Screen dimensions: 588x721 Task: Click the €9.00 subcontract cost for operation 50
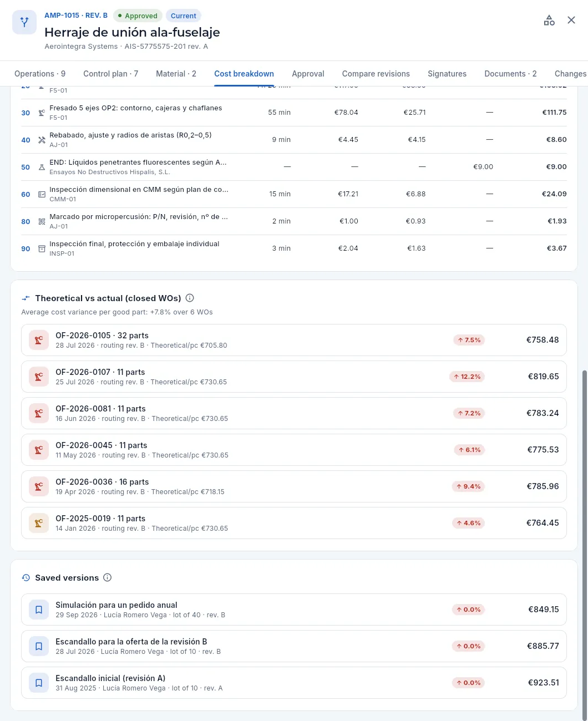point(483,167)
